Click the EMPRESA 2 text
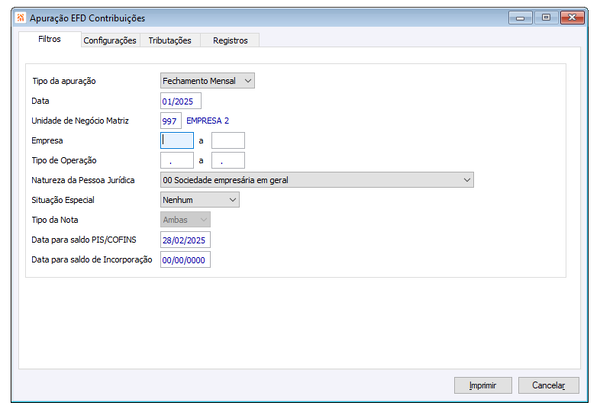 point(207,121)
